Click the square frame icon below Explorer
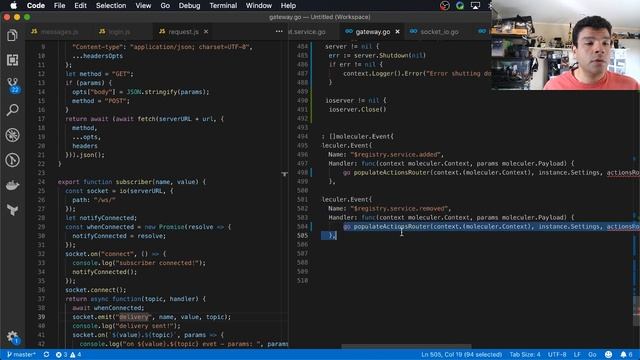This screenshot has width=640, height=360. [12, 60]
